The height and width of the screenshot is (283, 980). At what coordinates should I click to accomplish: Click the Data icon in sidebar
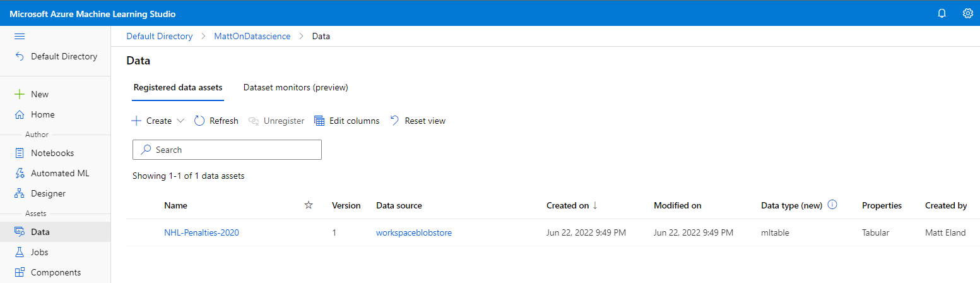point(20,232)
